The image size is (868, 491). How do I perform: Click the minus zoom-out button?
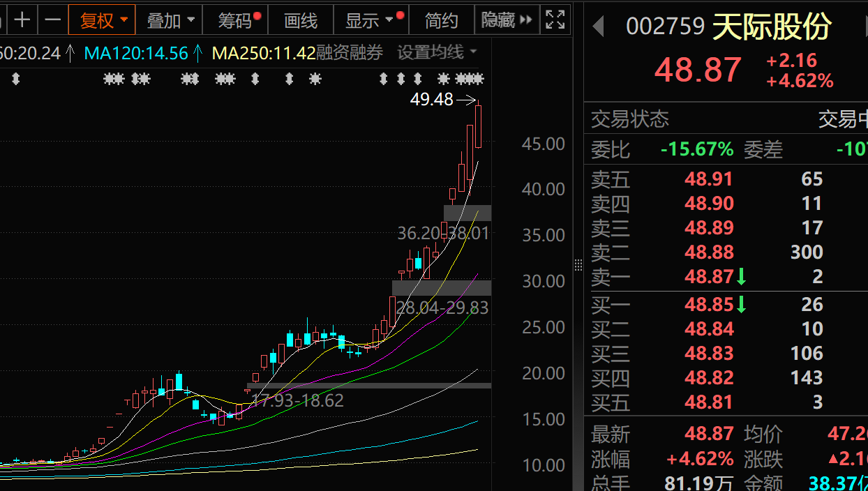52,20
